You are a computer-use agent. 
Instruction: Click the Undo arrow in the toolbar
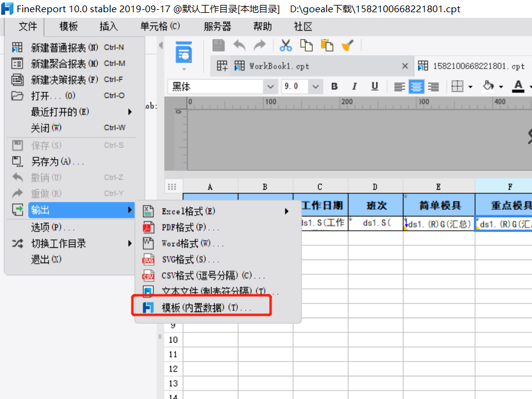click(240, 45)
